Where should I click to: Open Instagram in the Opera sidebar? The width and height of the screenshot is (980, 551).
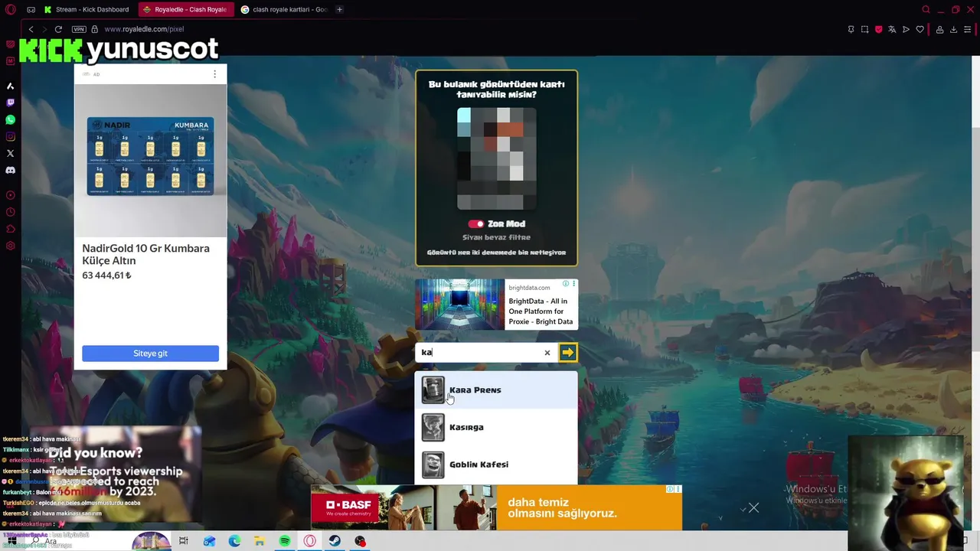(11, 136)
